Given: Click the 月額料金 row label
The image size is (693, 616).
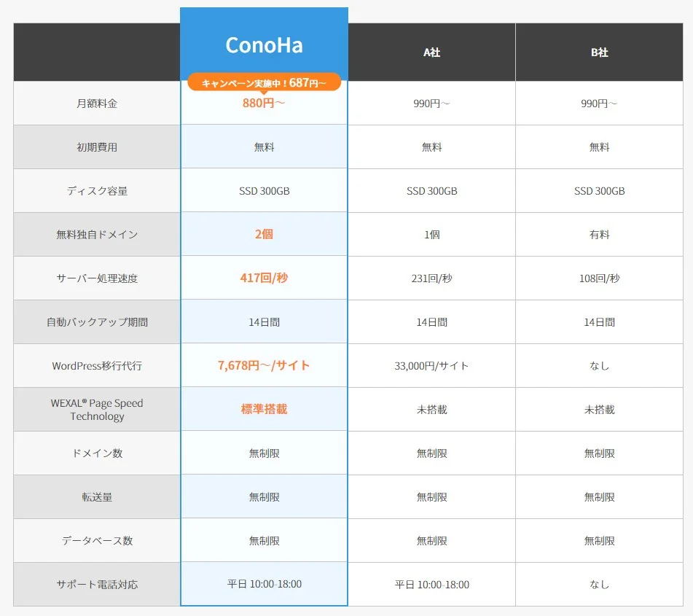Looking at the screenshot, I should pos(95,103).
